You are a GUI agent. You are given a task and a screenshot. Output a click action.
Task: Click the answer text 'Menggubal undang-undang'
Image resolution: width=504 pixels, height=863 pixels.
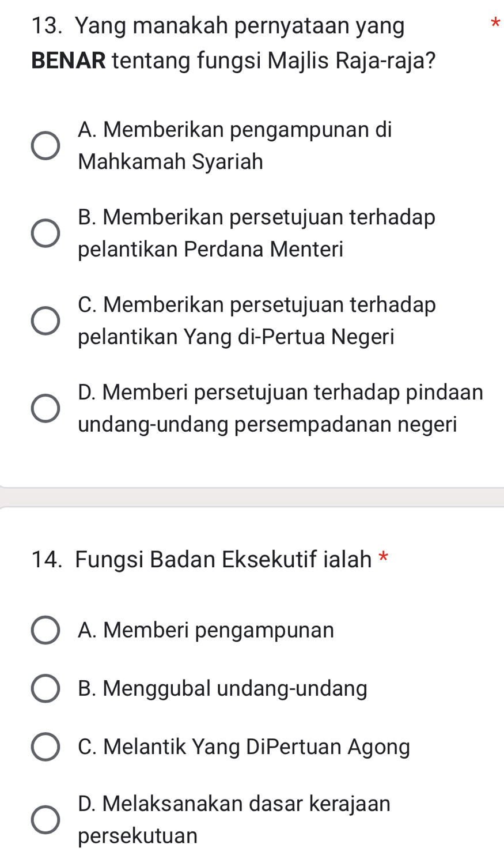(222, 688)
